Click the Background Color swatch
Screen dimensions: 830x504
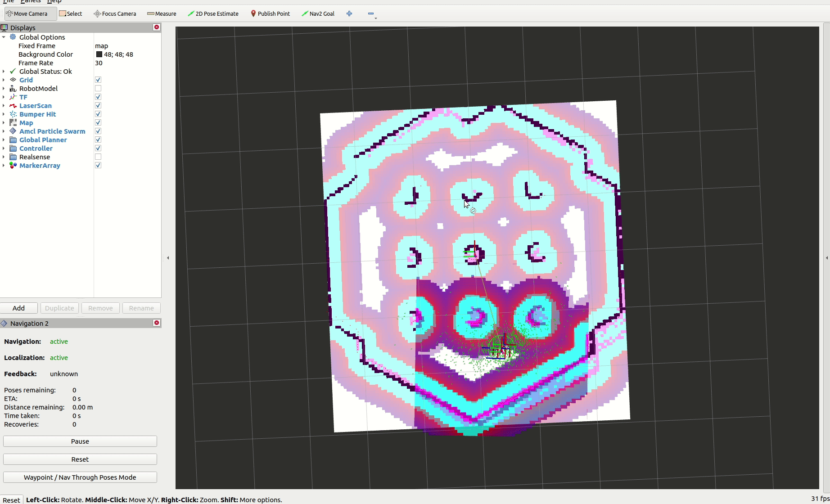99,54
